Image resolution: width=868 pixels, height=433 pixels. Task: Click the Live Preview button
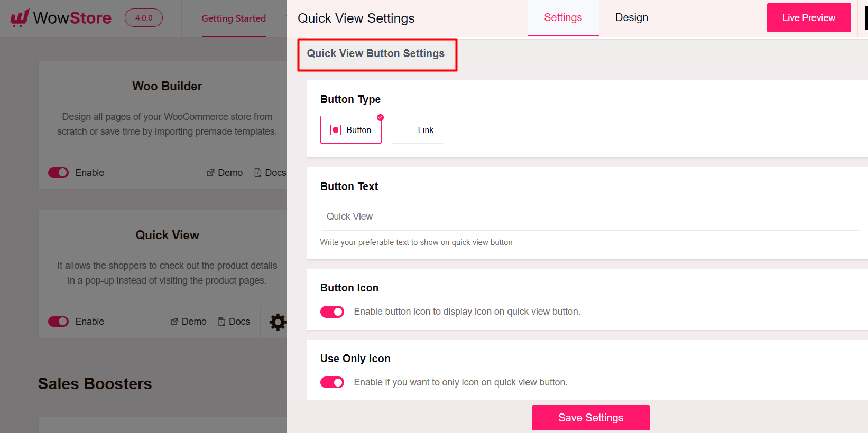[808, 17]
